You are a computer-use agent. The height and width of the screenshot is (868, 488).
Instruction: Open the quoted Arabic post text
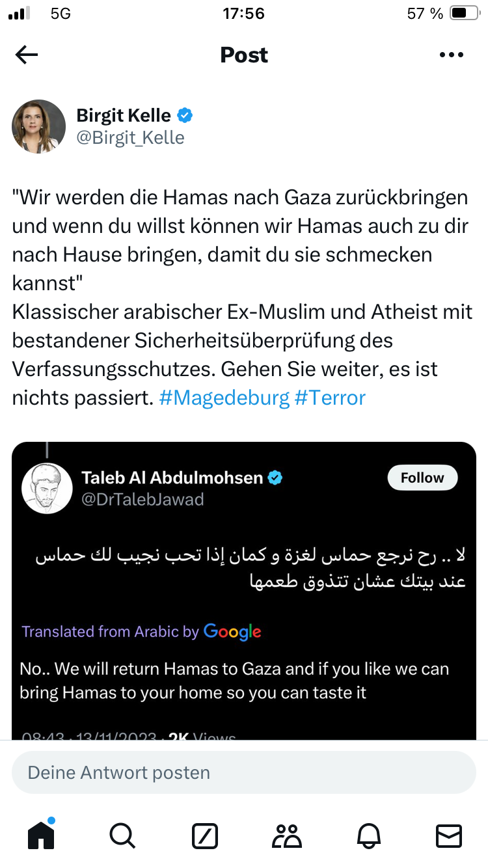pyautogui.click(x=250, y=568)
